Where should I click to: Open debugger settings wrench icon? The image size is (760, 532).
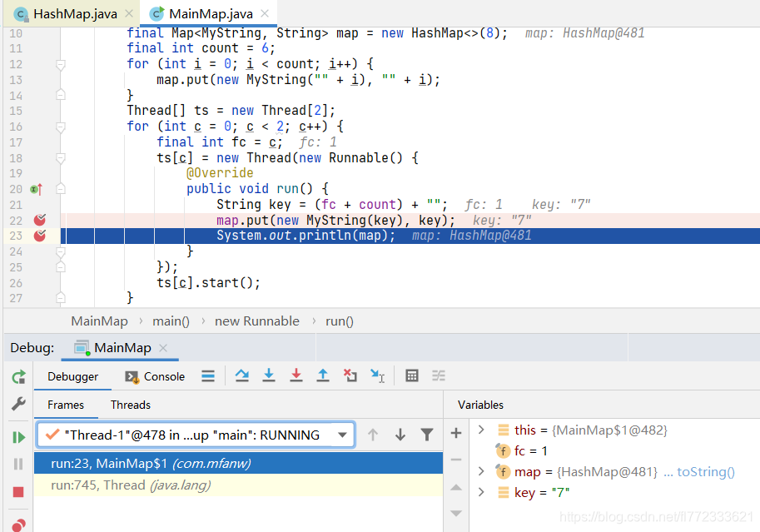click(18, 403)
